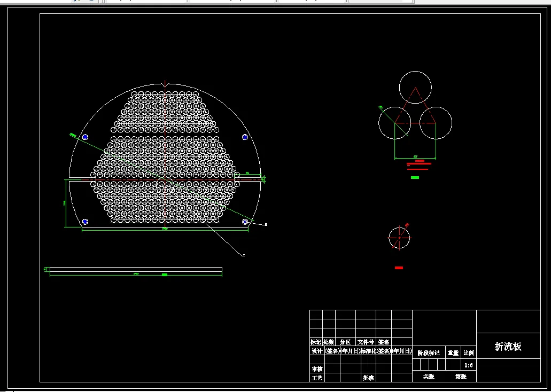Select the '阶段标记' cell text
Screen dimensions: 551x392
[x=429, y=353]
